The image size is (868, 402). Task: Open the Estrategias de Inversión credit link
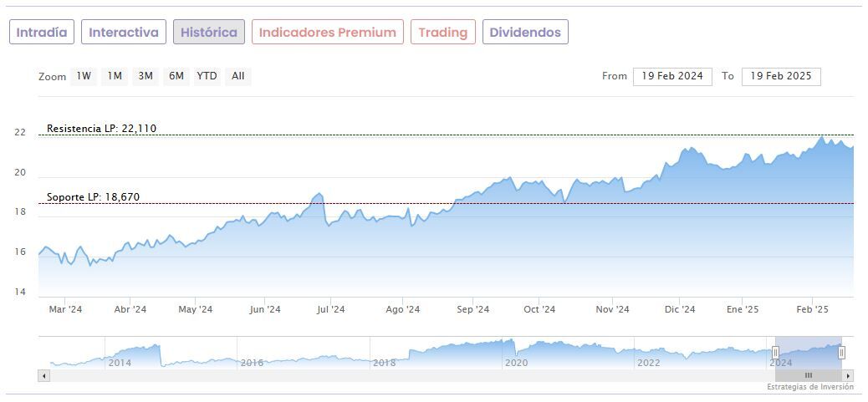tap(810, 387)
